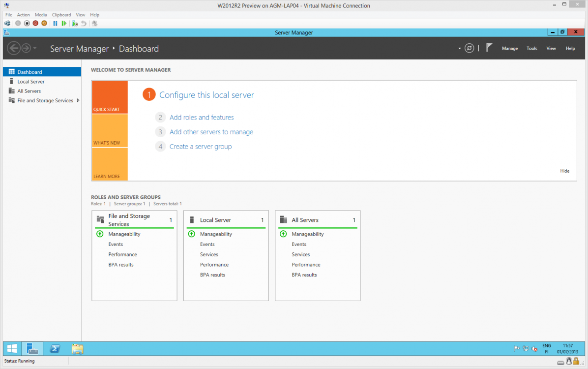Open the notifications flag in Server Manager
Screen dimensions: 588x369
[489, 48]
